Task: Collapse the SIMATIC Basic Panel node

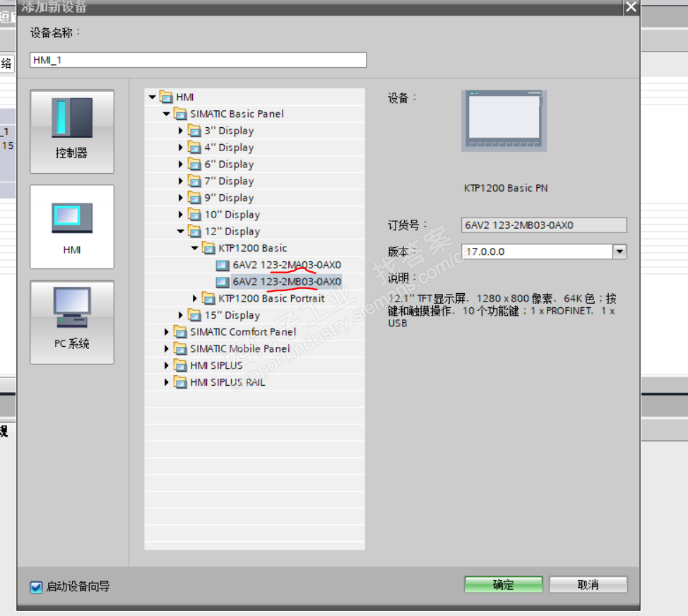Action: point(166,114)
